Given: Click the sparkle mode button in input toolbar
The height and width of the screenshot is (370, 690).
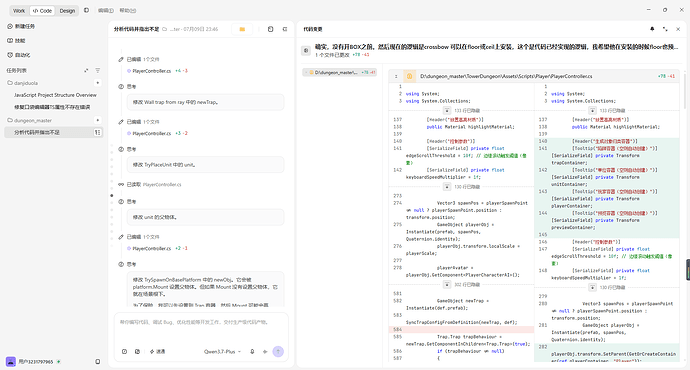Looking at the screenshot, I should (158, 352).
